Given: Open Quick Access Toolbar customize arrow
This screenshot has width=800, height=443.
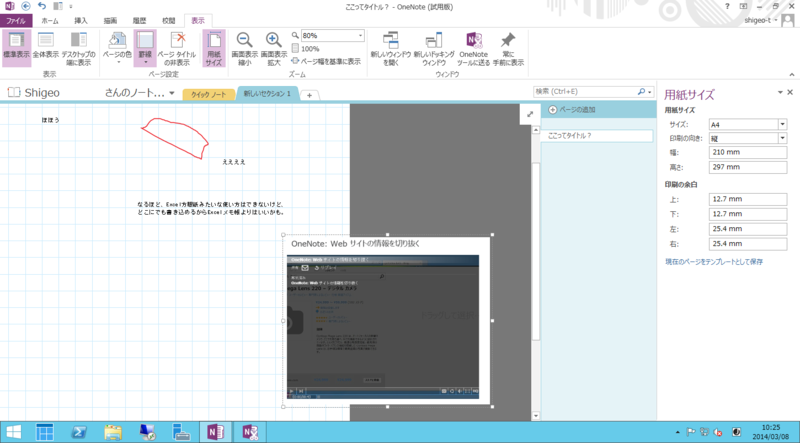Looking at the screenshot, I should tap(70, 7).
